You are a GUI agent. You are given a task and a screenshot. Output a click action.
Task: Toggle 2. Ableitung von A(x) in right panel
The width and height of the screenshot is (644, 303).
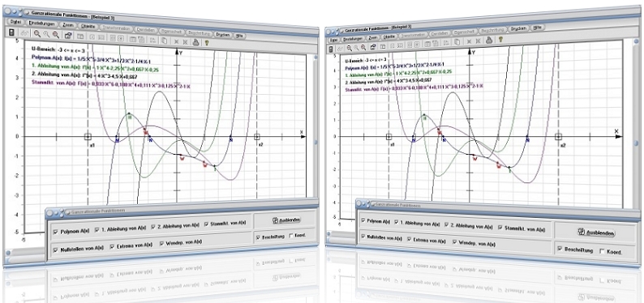[445, 224]
